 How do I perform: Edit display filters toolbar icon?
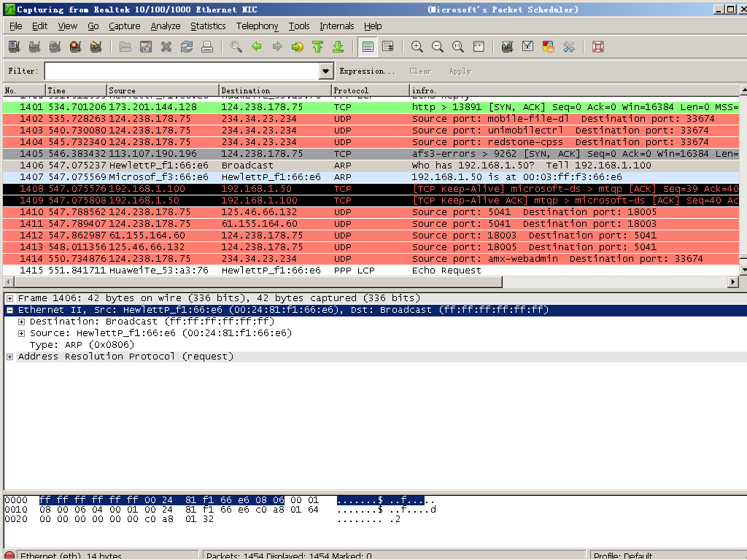pos(528,47)
